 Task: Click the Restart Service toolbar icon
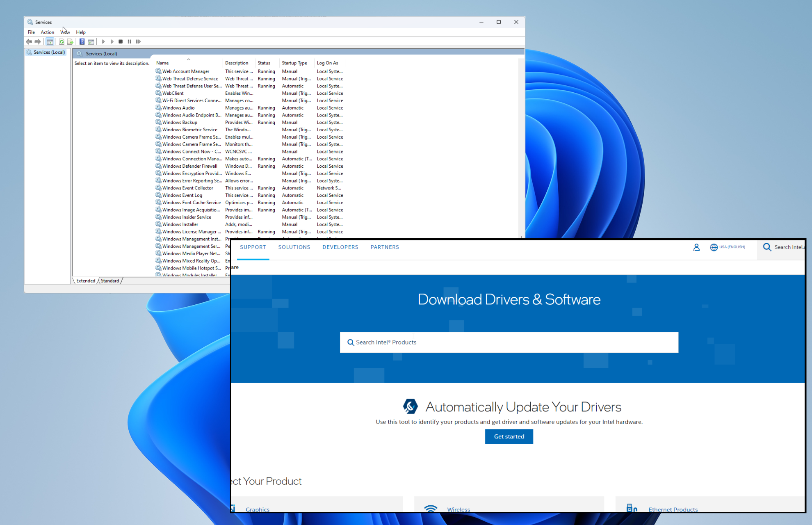(x=139, y=41)
